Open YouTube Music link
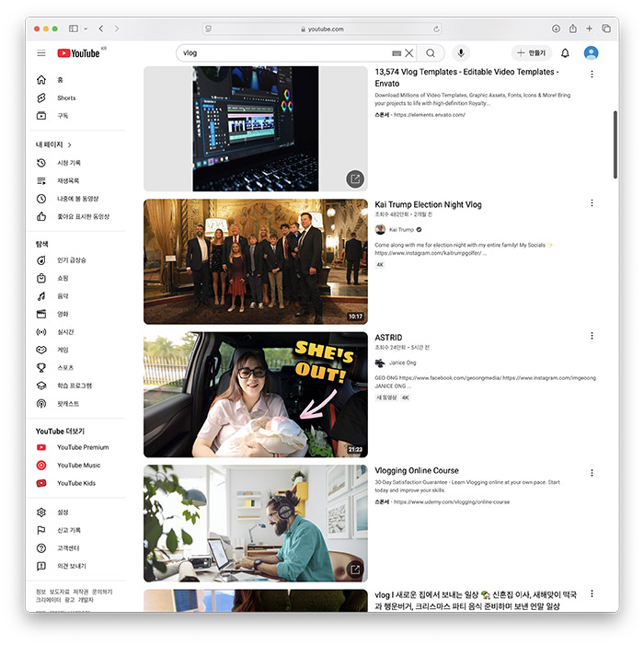 [76, 466]
